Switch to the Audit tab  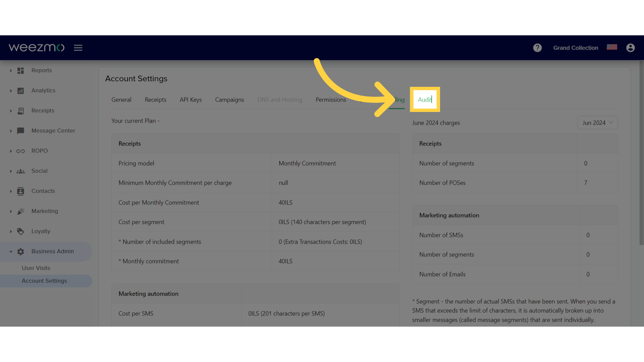pyautogui.click(x=424, y=100)
